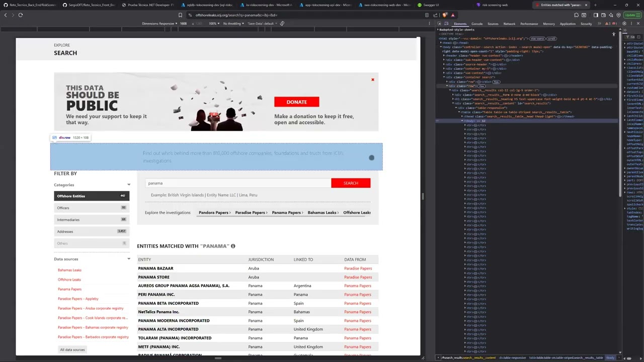Click the red SEARCH button
Image resolution: width=644 pixels, height=362 pixels.
351,183
